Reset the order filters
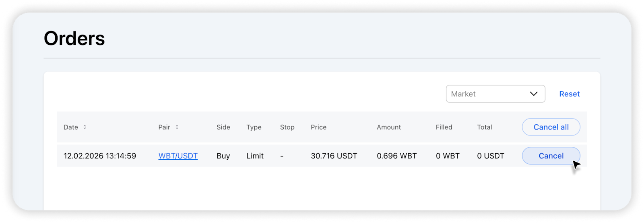This screenshot has width=644, height=223. (569, 94)
